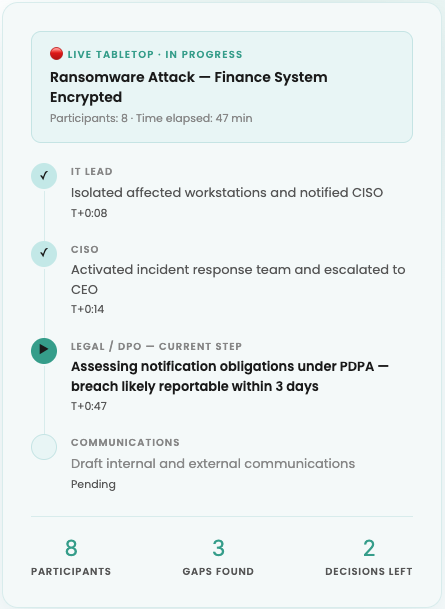445x609 pixels.
Task: Click the CISO completed checkmark icon
Action: 44,254
